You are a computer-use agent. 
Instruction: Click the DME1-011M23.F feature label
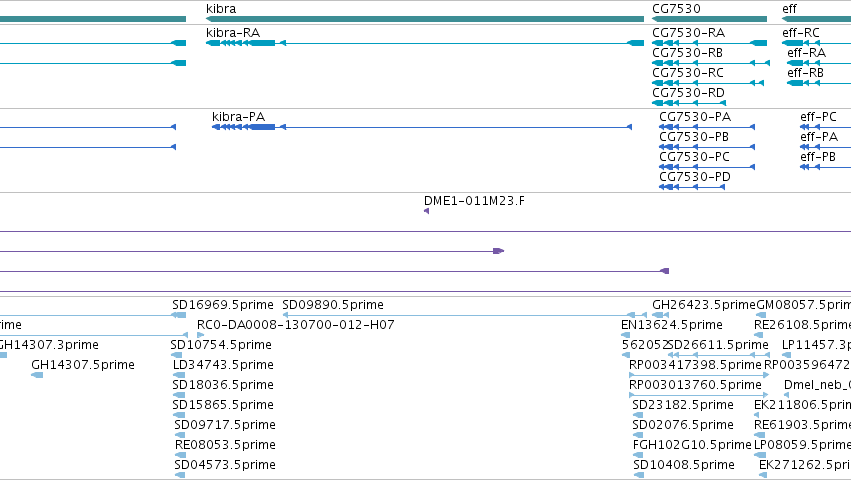474,201
